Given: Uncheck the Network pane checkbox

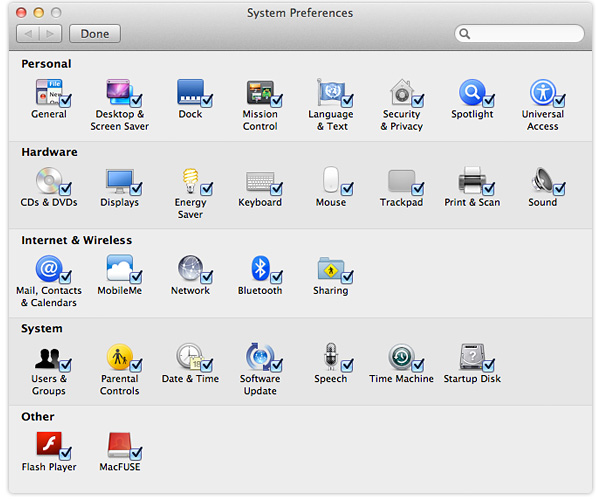Looking at the screenshot, I should (x=207, y=277).
